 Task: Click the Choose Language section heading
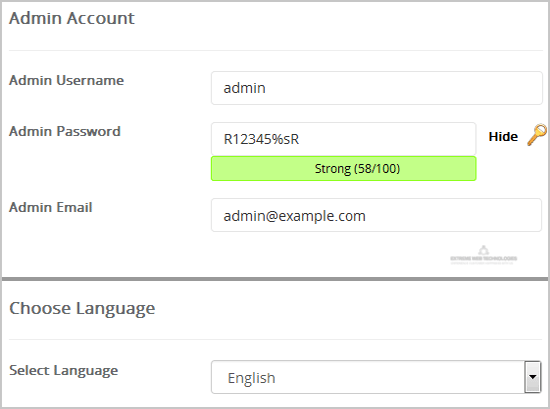point(82,309)
